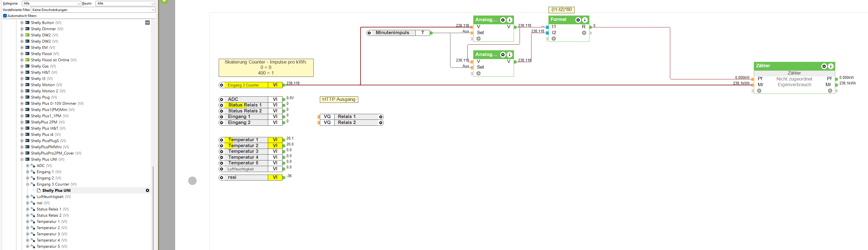Toggle the Automatisch filtern checkbox
Screen dimensions: 868x250
click(x=5, y=16)
